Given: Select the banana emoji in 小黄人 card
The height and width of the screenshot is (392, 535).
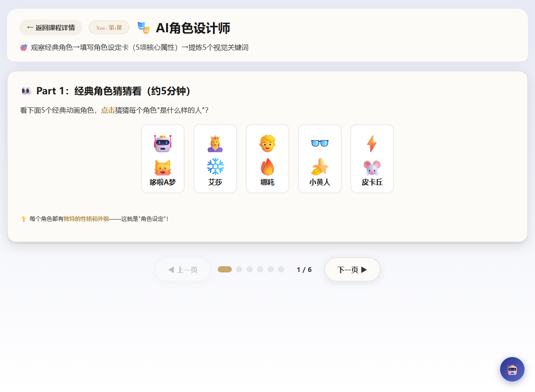Looking at the screenshot, I should coord(320,167).
